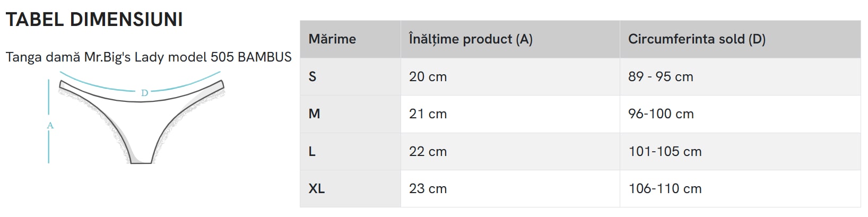
Task: Click the 101-105 cm hip cell
Action: [x=665, y=152]
